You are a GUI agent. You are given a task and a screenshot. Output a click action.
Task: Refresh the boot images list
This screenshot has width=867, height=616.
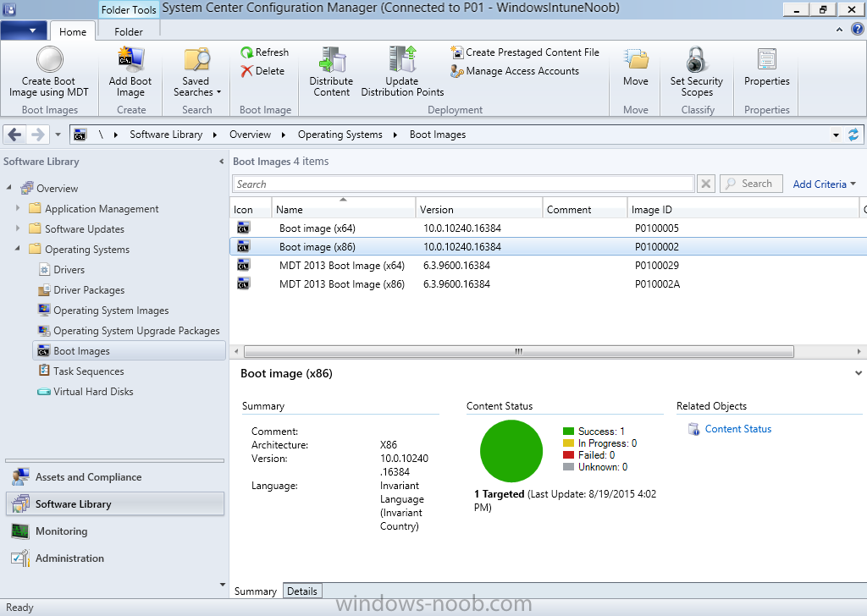tap(264, 52)
